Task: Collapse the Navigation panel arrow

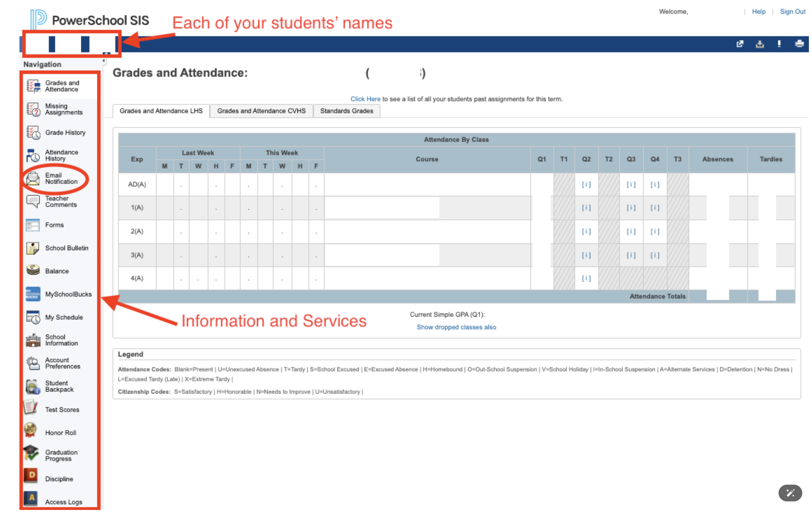Action: [x=104, y=61]
